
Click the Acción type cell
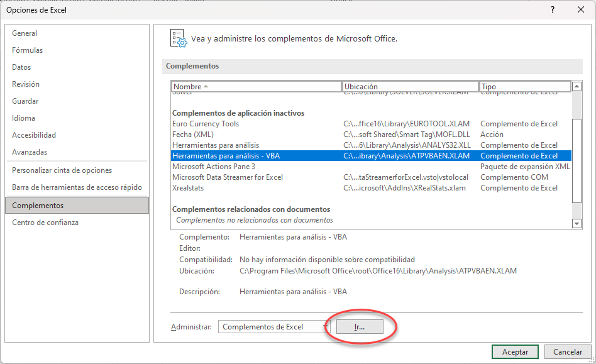click(492, 135)
